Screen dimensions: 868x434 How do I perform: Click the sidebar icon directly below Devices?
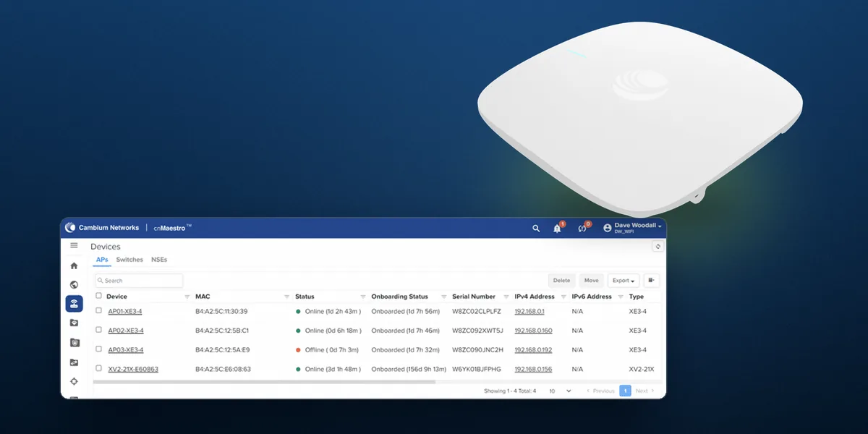[x=74, y=323]
